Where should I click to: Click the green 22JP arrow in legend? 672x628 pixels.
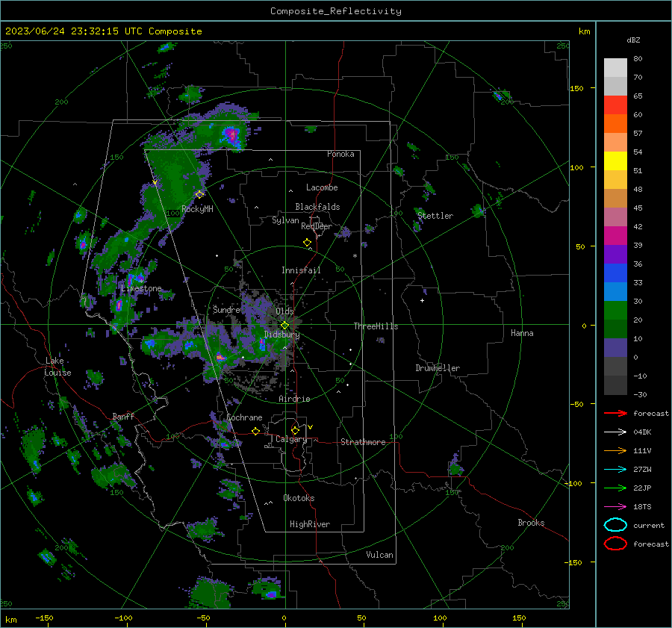(615, 488)
